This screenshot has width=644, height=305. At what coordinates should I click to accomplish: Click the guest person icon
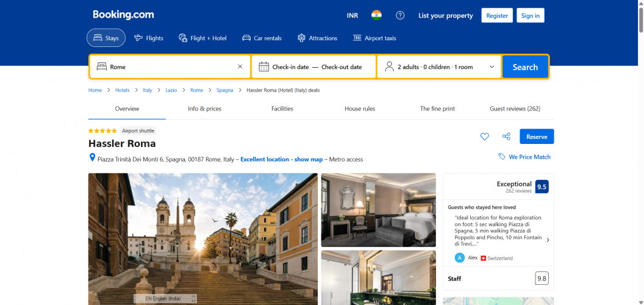click(x=389, y=66)
